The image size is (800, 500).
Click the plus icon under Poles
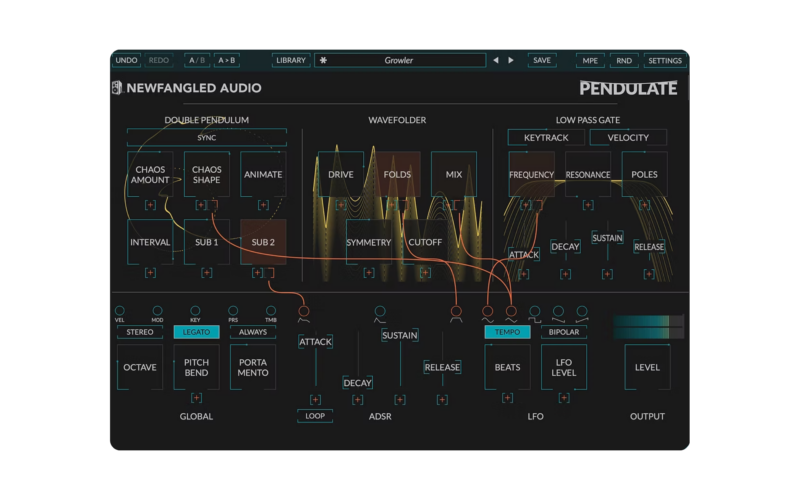tap(644, 204)
